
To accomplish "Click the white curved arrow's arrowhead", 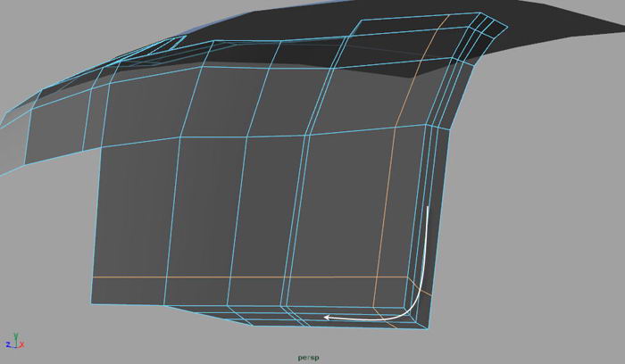I will (x=328, y=316).
